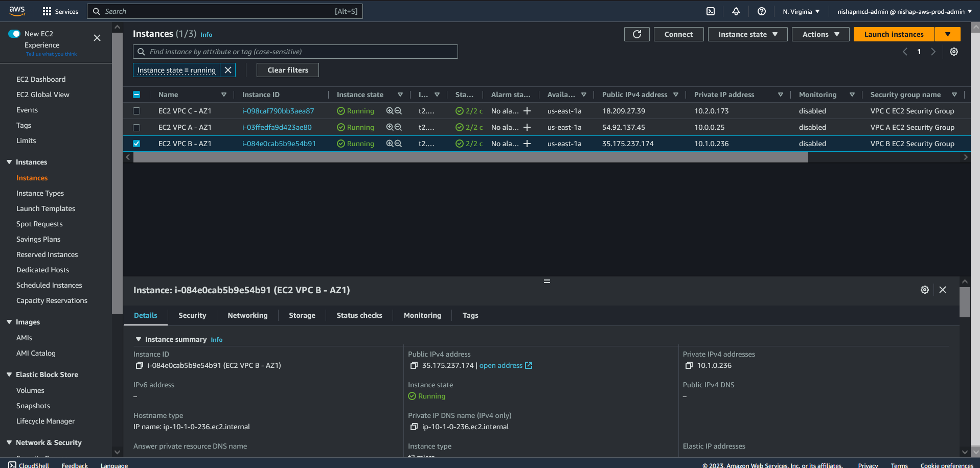
Task: Remove the Instance state = running filter
Action: [228, 70]
